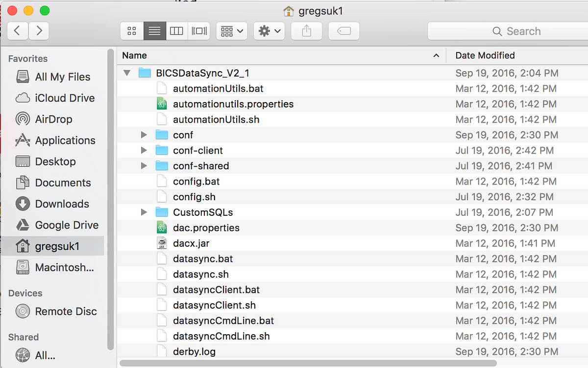The image size is (588, 368).
Task: Select the dacx.jar file icon
Action: pyautogui.click(x=162, y=243)
